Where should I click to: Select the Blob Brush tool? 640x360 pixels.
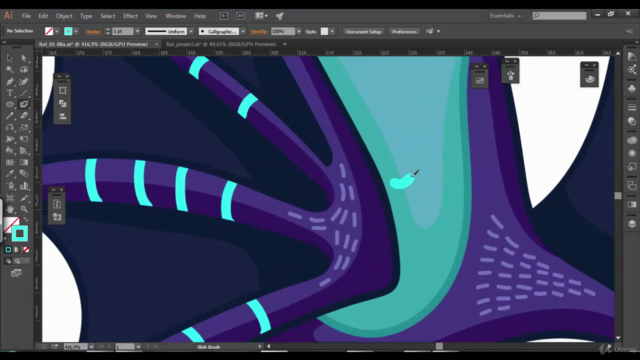pos(24,104)
